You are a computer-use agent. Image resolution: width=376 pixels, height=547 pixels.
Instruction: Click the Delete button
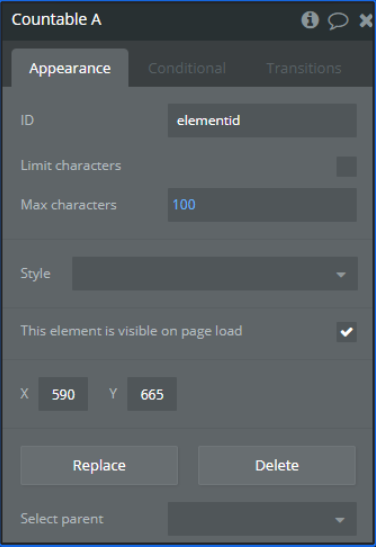(x=277, y=465)
